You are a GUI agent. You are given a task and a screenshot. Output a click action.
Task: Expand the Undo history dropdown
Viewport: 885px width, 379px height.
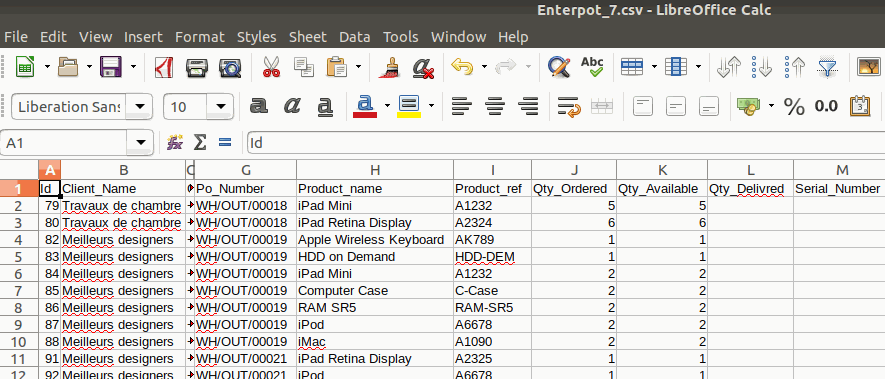484,67
